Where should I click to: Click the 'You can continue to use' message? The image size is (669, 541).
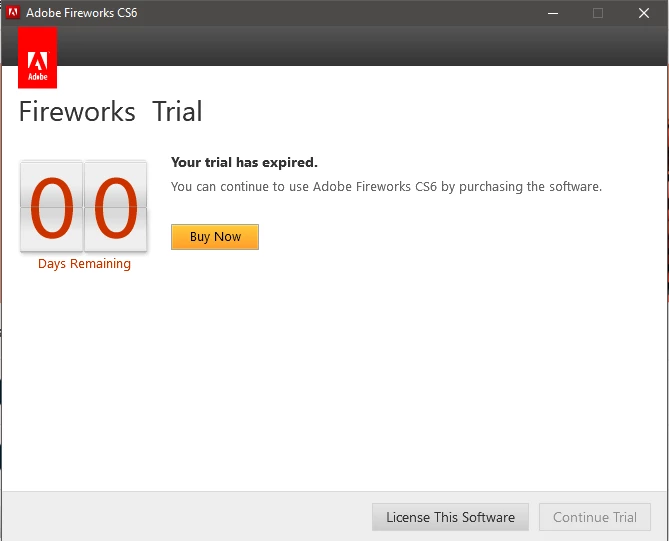point(386,187)
